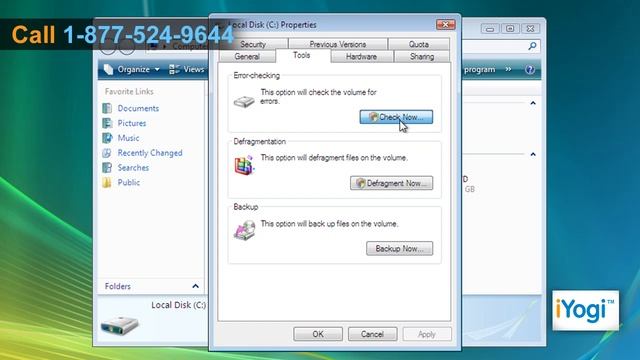Maximize the Explorer window
640x360 pixels.
tap(510, 29)
